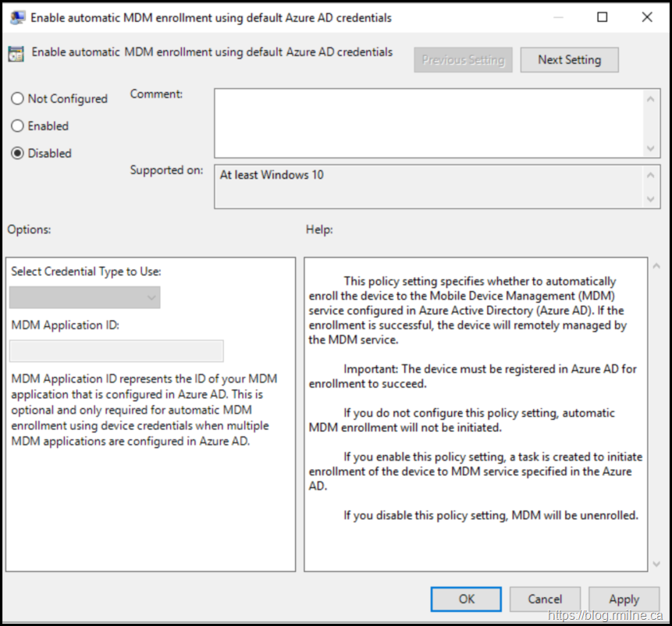Image resolution: width=672 pixels, height=626 pixels.
Task: Apply the policy setting changes
Action: coord(624,599)
